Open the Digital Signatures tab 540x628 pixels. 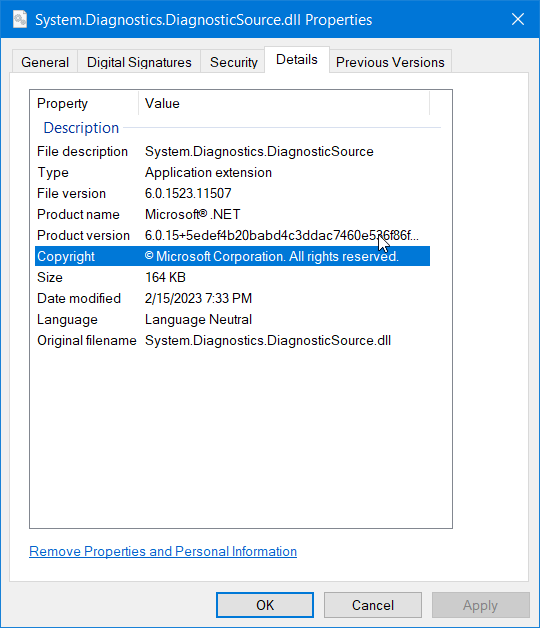point(139,62)
